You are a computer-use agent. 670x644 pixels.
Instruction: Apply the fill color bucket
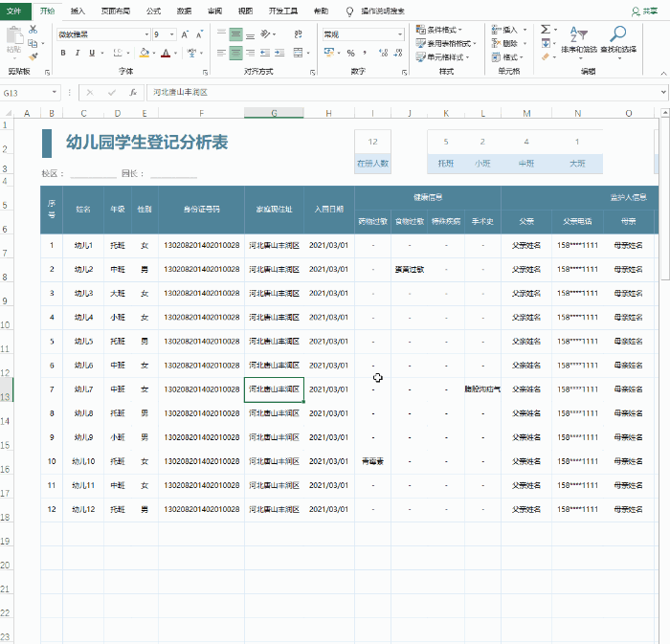145,53
